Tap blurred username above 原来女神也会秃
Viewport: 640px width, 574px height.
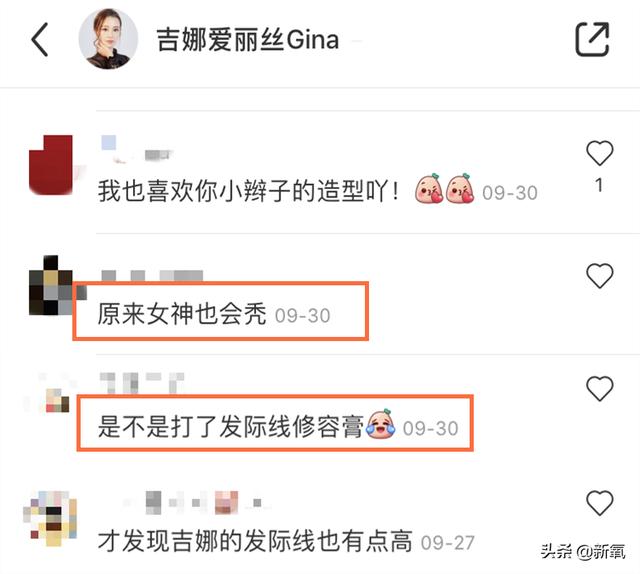click(x=152, y=276)
